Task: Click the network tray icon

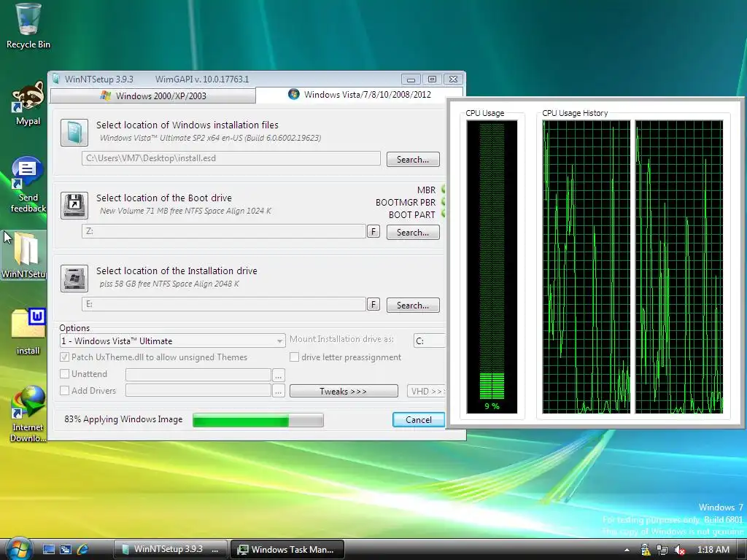Action: point(662,550)
